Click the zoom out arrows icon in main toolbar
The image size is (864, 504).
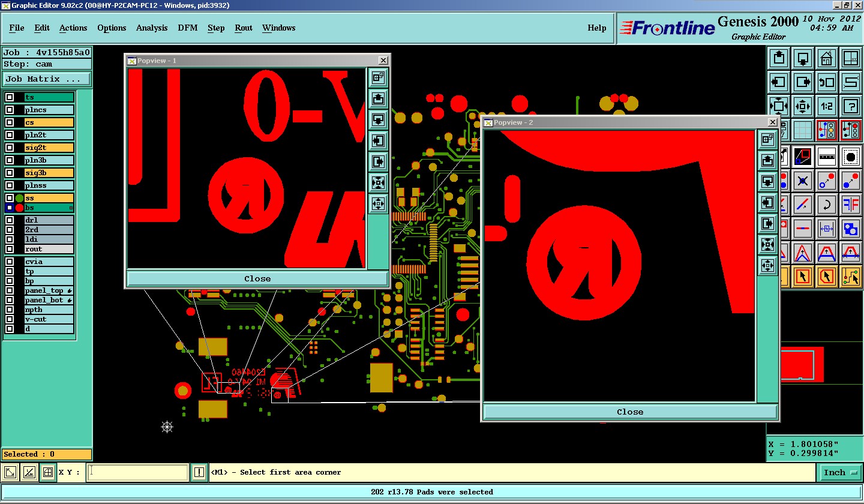803,106
